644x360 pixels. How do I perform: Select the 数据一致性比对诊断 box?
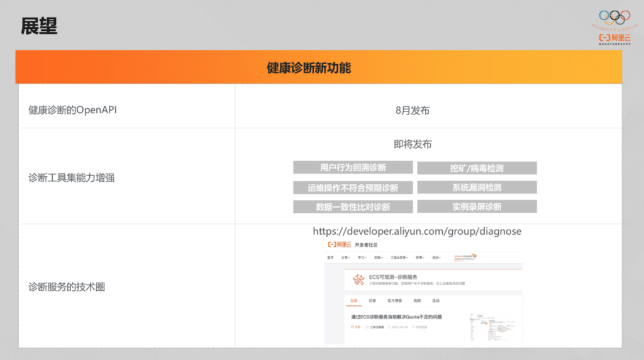pos(353,206)
